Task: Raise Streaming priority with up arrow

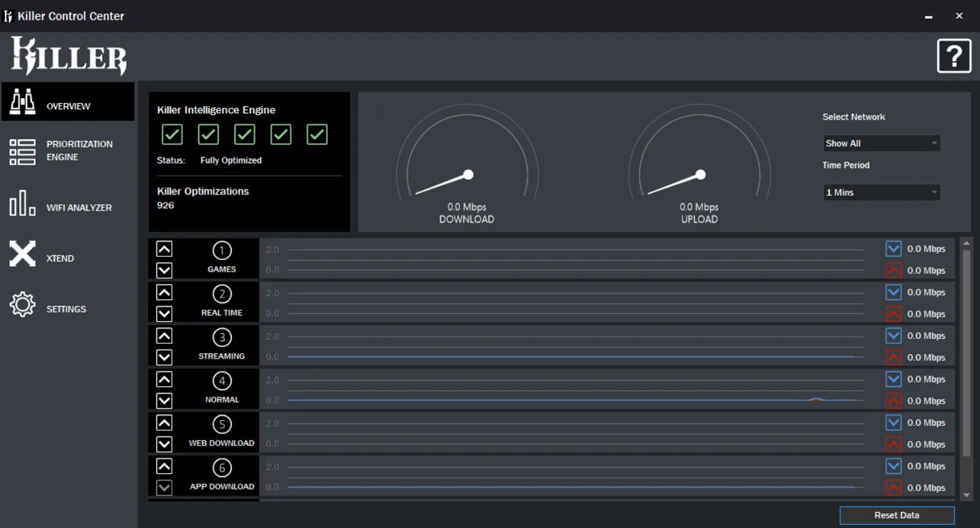Action: pyautogui.click(x=164, y=335)
